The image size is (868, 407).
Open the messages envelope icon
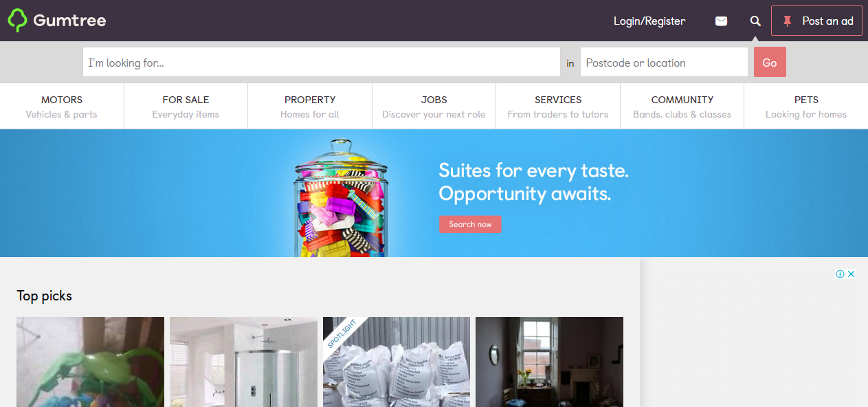721,21
